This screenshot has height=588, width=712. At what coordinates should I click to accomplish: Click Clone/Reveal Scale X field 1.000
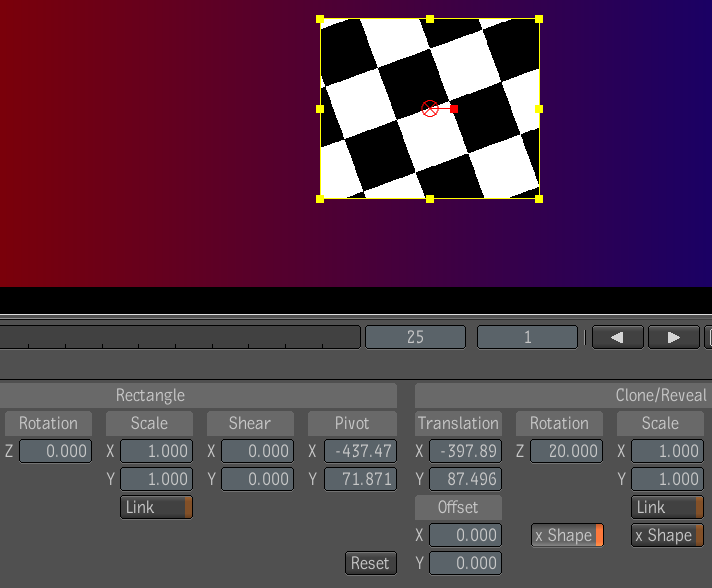[667, 451]
